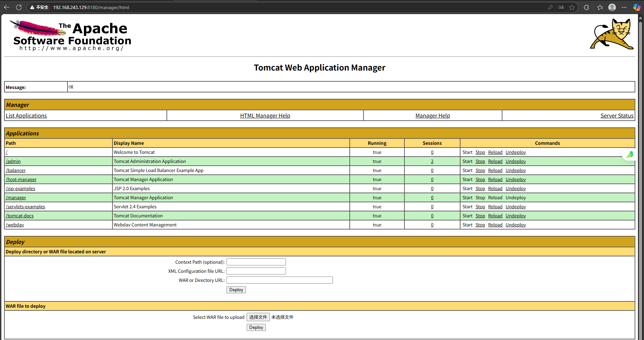
Task: Open the Server Status link
Action: pyautogui.click(x=617, y=116)
